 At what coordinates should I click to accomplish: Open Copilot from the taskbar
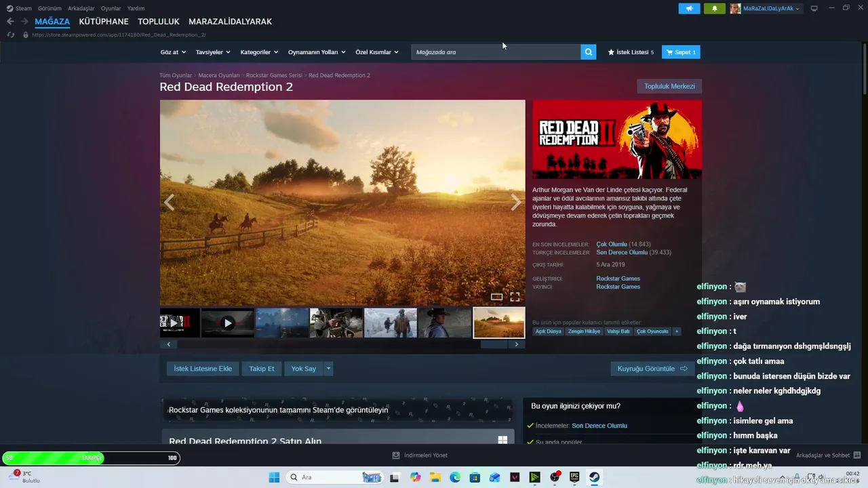point(415,477)
